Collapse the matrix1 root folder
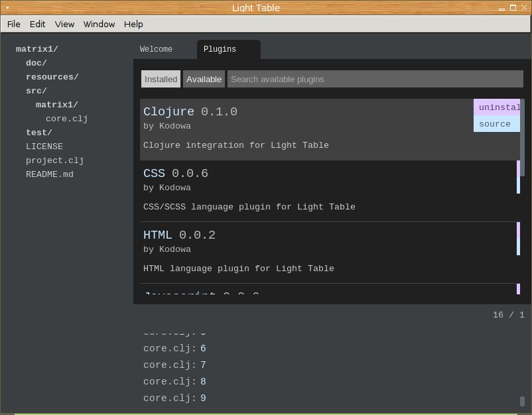 click(37, 49)
